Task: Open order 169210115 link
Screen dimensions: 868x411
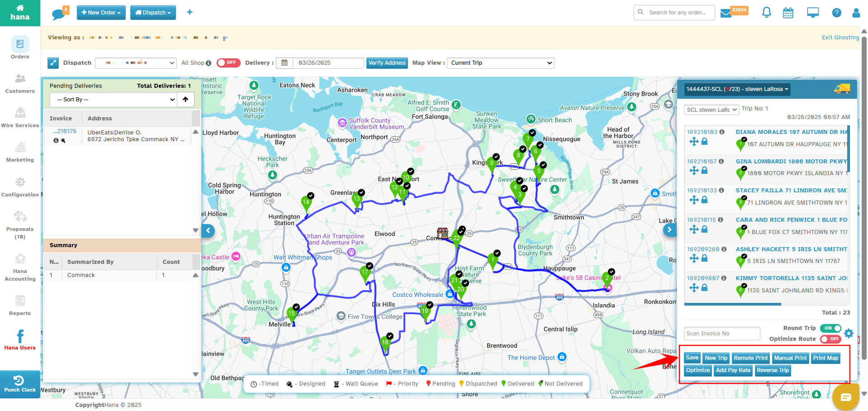Action: coord(701,220)
